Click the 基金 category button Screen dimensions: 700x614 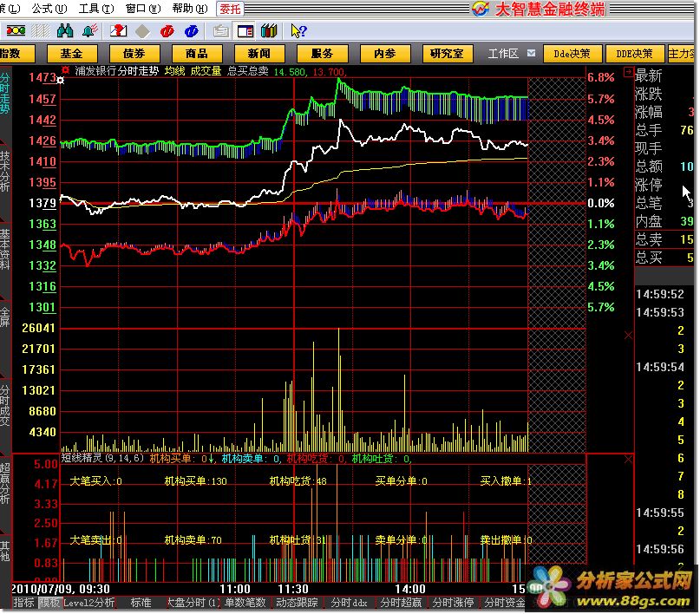point(72,54)
